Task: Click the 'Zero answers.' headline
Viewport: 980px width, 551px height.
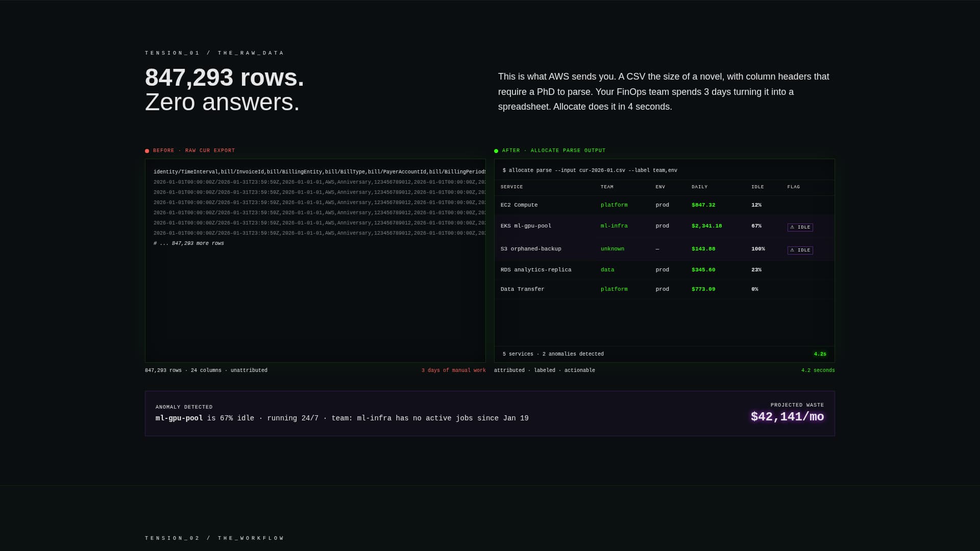Action: tap(223, 102)
